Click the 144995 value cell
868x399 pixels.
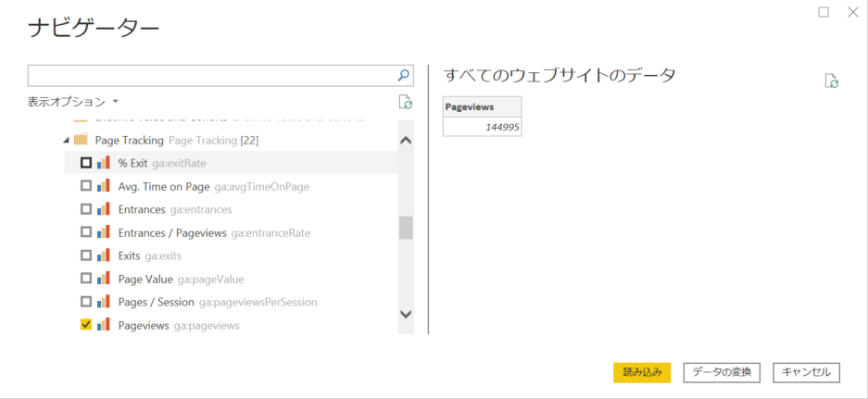point(482,127)
